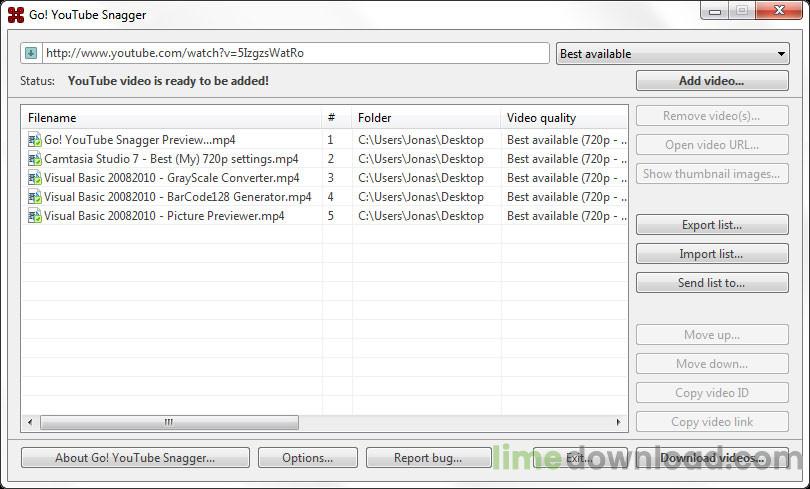Image resolution: width=810 pixels, height=489 pixels.
Task: Click the status text 'YouTube video is ready to be added!'
Action: [168, 81]
